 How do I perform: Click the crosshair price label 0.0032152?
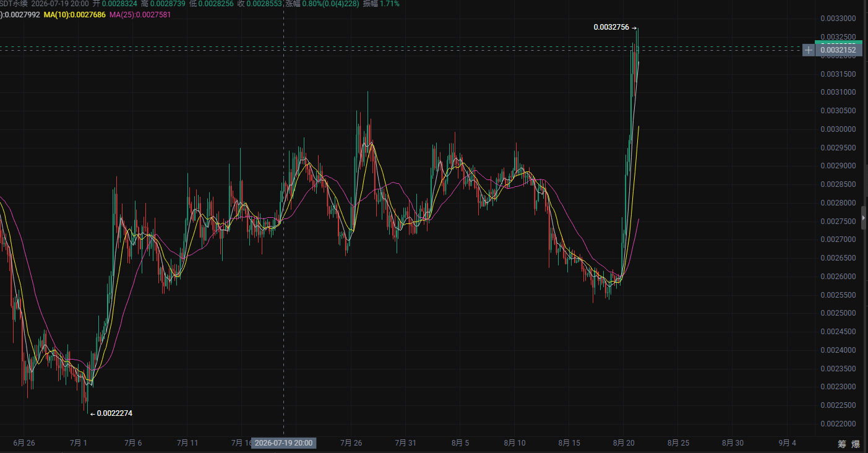839,50
